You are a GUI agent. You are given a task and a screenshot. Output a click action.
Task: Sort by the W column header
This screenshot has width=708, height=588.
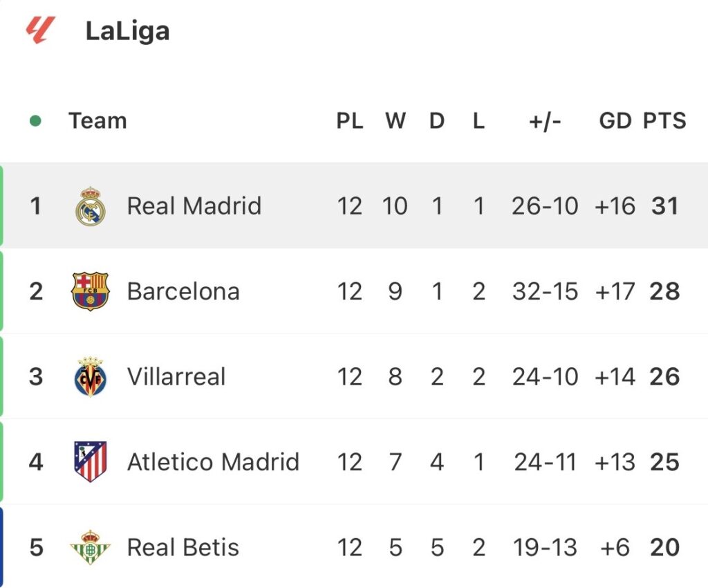pyautogui.click(x=395, y=121)
